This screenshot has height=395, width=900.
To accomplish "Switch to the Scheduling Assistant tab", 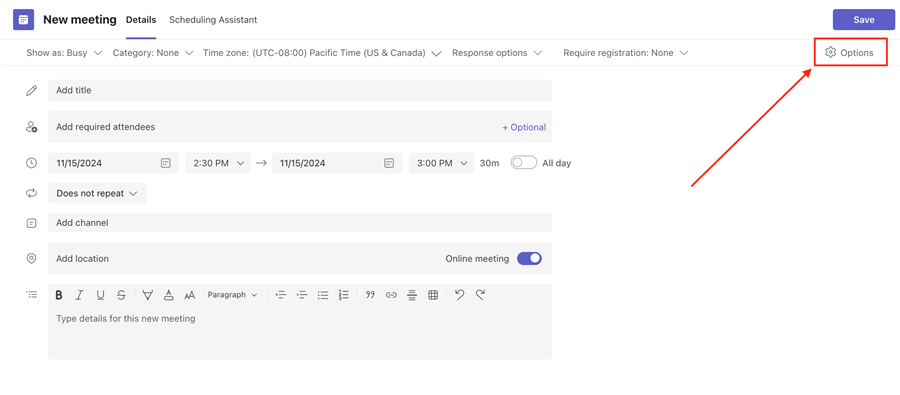I will 213,20.
